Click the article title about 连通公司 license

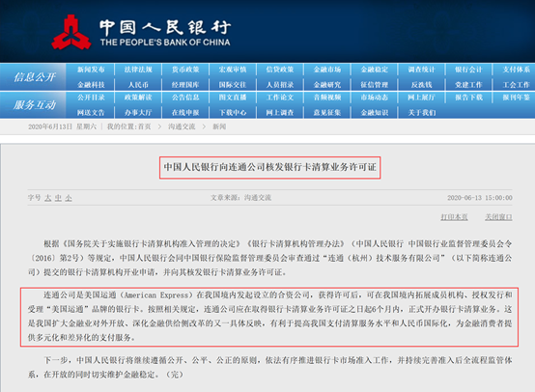point(269,167)
